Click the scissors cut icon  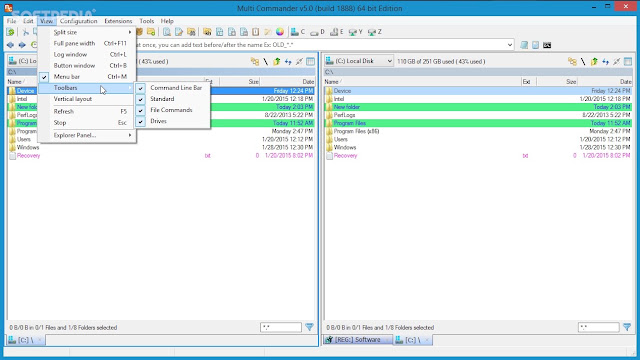(25, 32)
